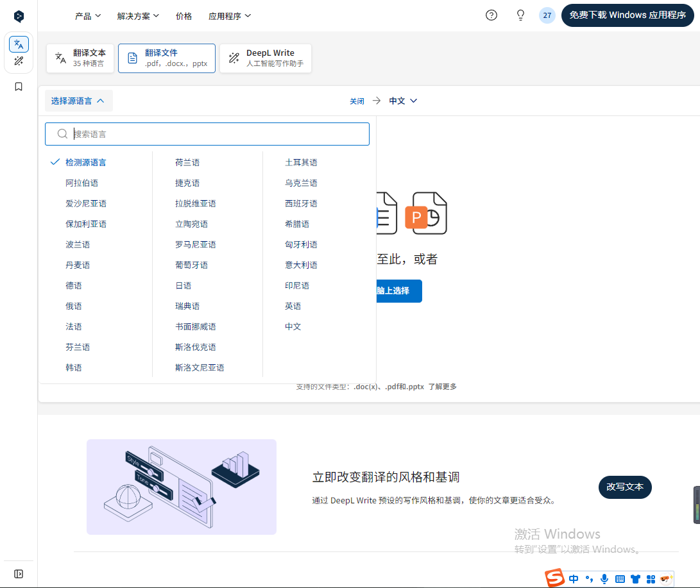This screenshot has width=700, height=588.
Task: Choose 土耳其语 as source language
Action: click(x=302, y=162)
